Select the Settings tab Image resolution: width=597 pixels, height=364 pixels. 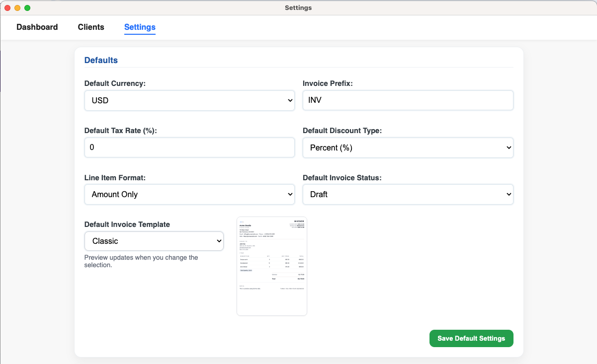pos(140,27)
